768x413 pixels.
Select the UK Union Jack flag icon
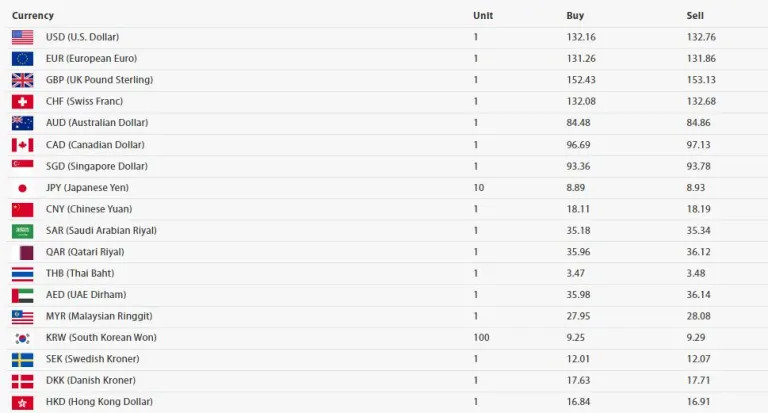[x=23, y=80]
